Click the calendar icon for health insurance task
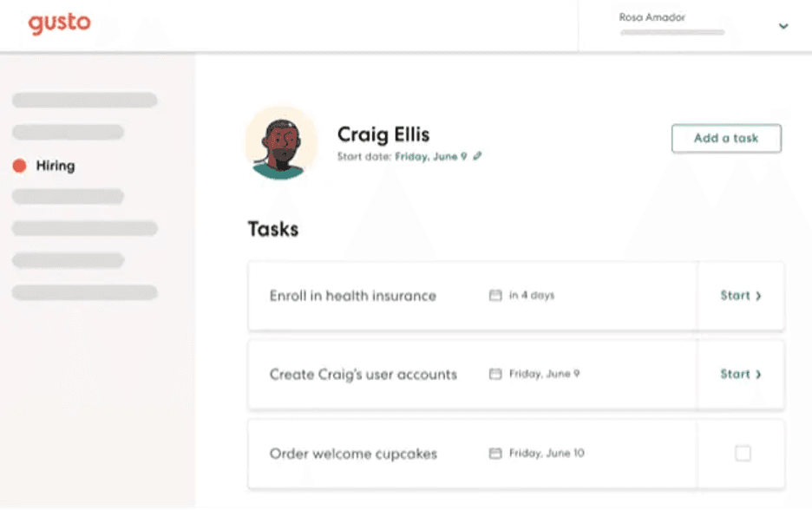The height and width of the screenshot is (510, 812). (495, 296)
